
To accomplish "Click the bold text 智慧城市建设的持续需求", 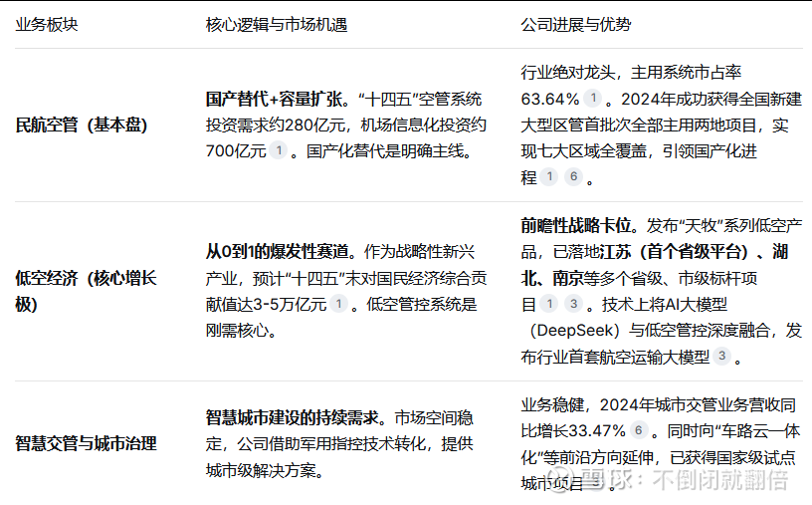I will pos(293,417).
